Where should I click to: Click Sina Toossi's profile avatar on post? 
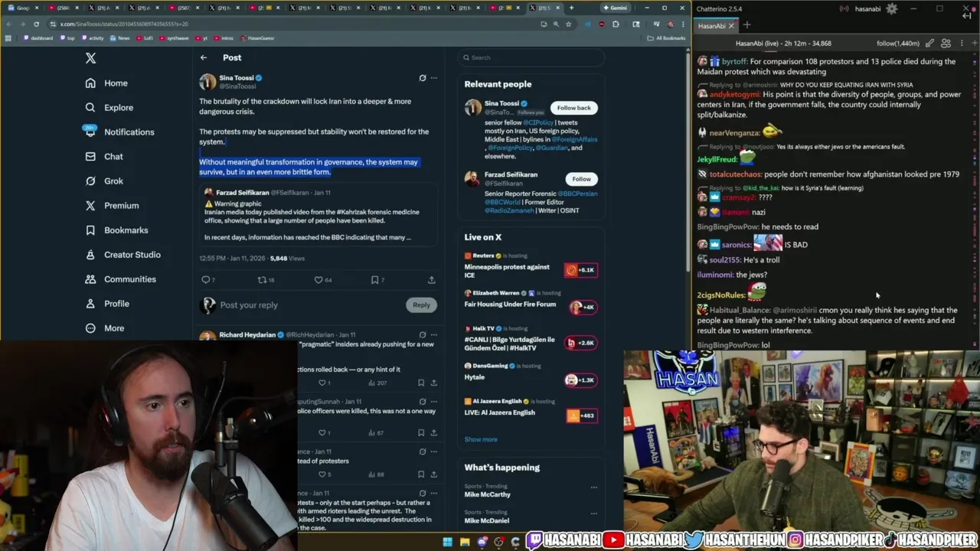pyautogui.click(x=207, y=82)
